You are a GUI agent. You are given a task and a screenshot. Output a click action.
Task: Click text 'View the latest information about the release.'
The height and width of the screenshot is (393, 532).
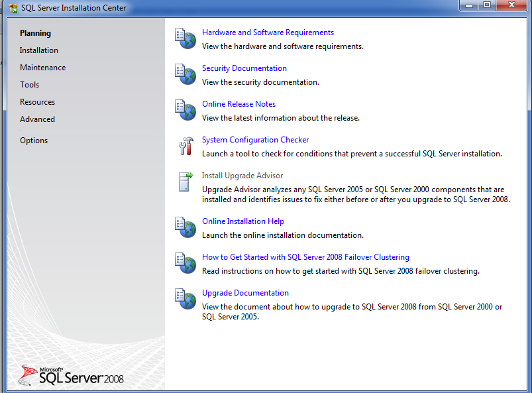tap(281, 118)
